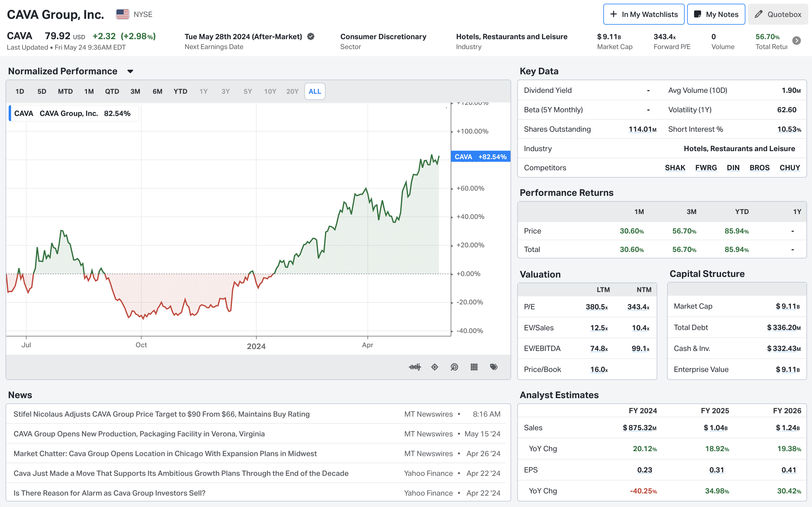
Task: Click the right arrow to scroll header stats
Action: pos(796,41)
